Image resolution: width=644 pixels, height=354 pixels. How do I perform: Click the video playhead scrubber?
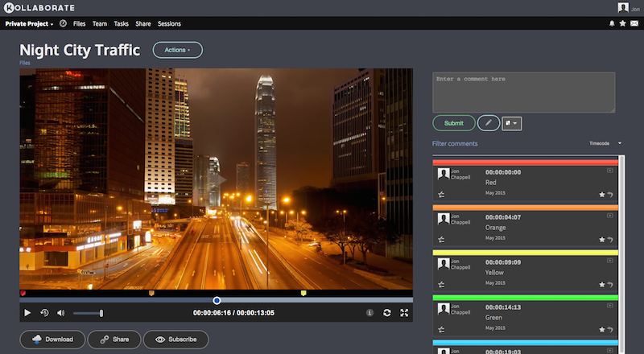217,301
